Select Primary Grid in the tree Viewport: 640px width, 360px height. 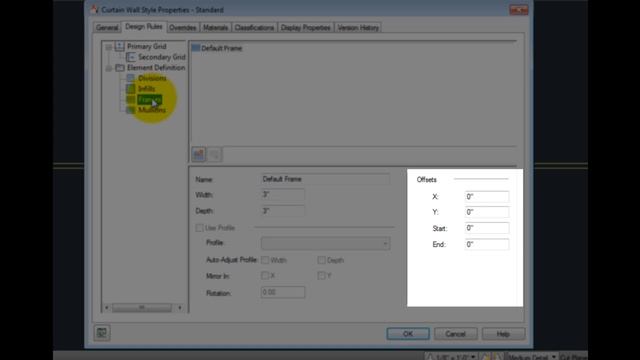tap(147, 46)
